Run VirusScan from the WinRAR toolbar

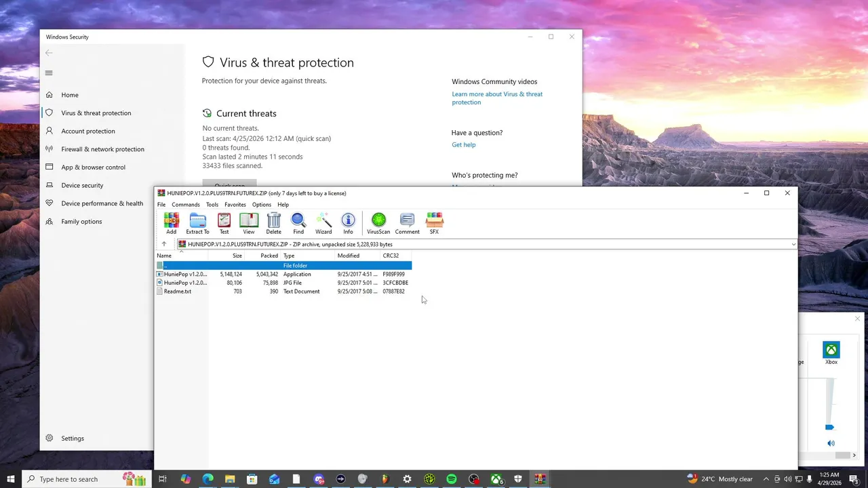378,224
